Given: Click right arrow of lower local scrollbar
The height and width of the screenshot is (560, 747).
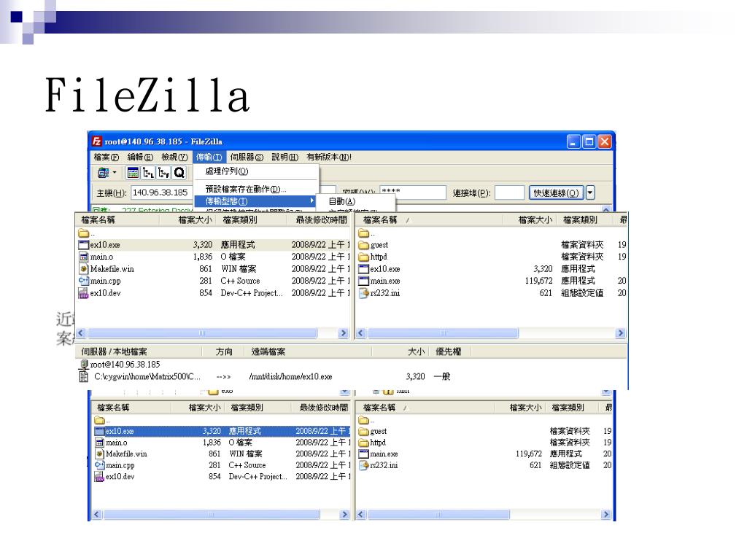Looking at the screenshot, I should (x=345, y=515).
